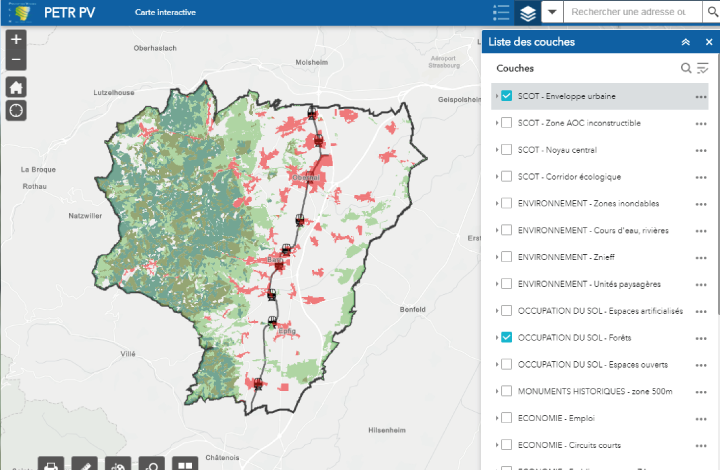Image resolution: width=720 pixels, height=470 pixels.
Task: Enable ECONOMIE - Circuits courts layer
Action: [x=506, y=445]
